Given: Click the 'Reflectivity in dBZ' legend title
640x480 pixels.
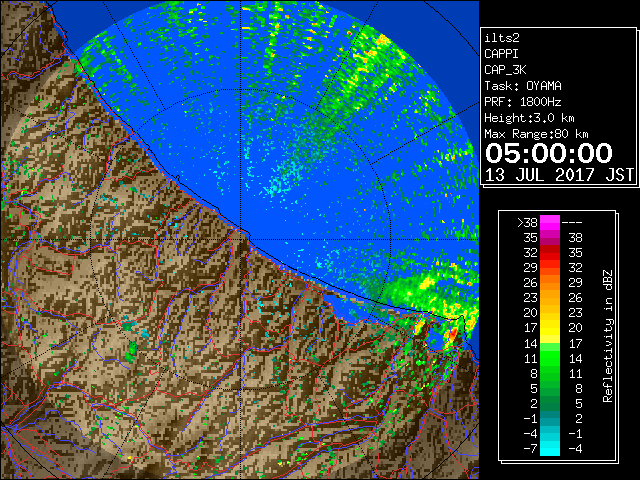Looking at the screenshot, I should tap(608, 336).
